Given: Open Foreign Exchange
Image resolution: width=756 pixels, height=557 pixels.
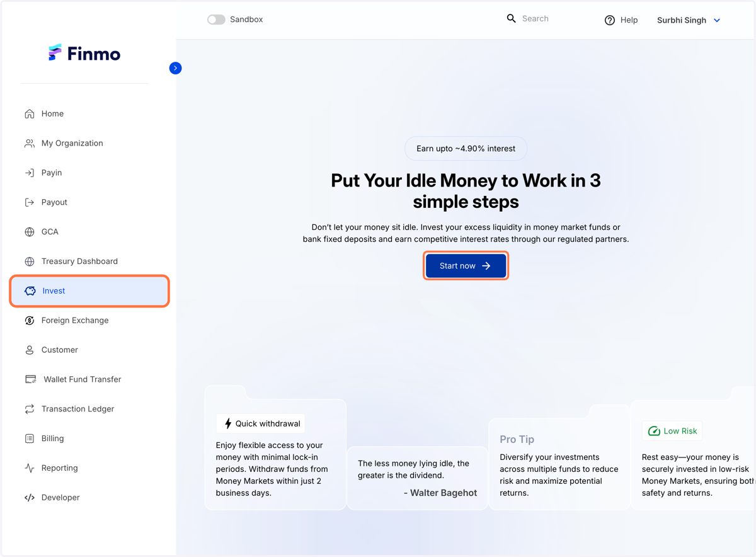Looking at the screenshot, I should pos(89,321).
